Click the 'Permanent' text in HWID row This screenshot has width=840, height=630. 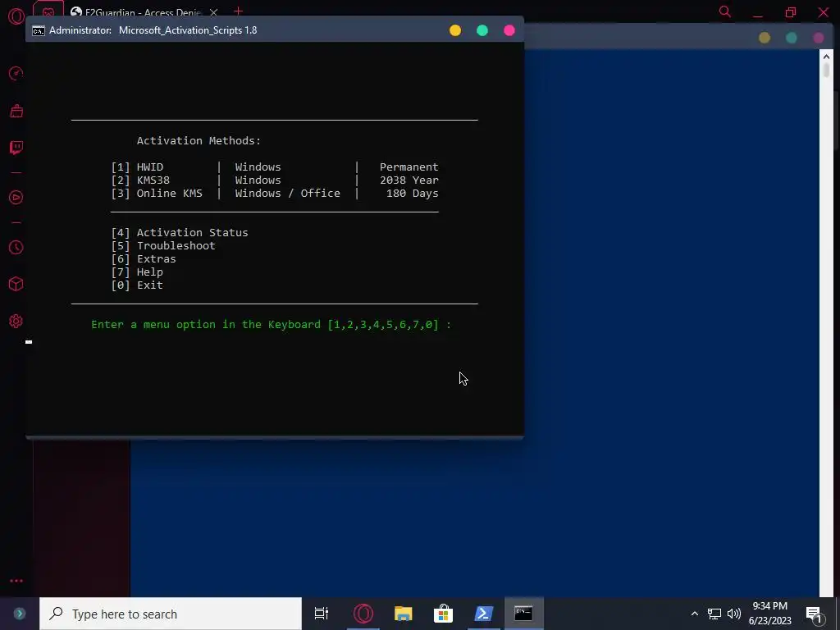[409, 167]
